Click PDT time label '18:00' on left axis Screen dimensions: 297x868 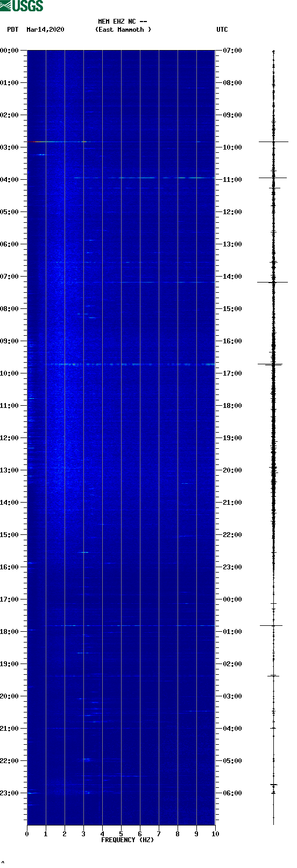coord(10,632)
